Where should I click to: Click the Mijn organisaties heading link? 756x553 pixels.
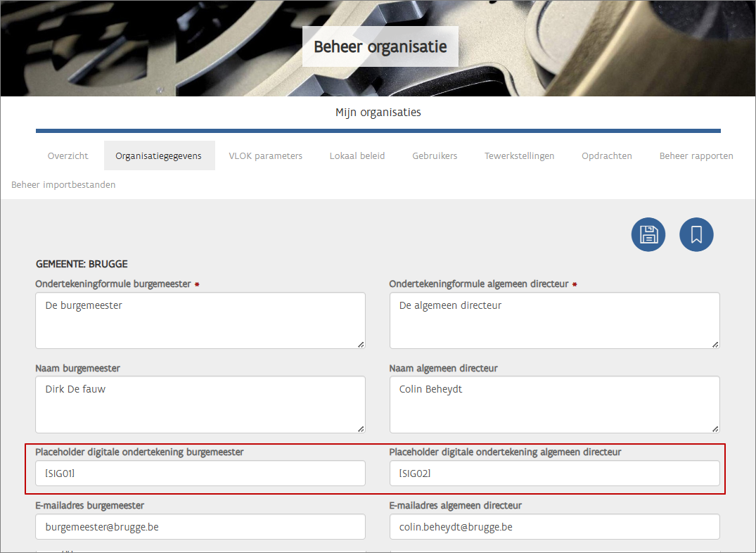[x=378, y=113]
